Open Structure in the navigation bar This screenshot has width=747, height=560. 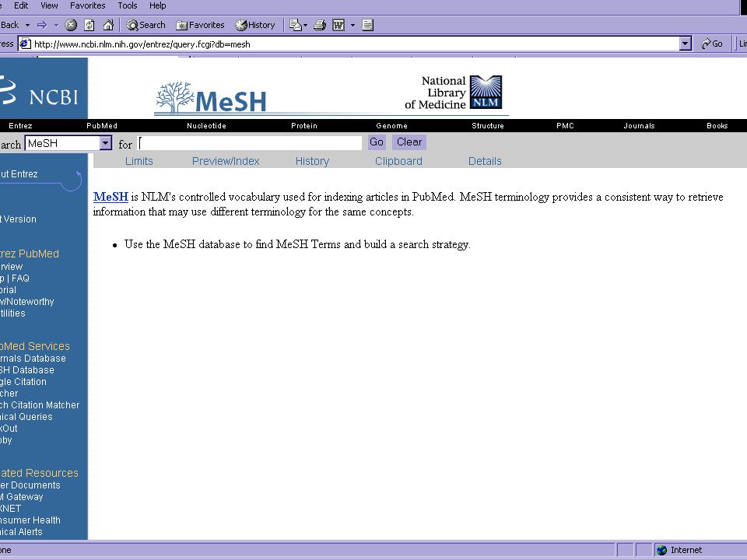(x=488, y=126)
